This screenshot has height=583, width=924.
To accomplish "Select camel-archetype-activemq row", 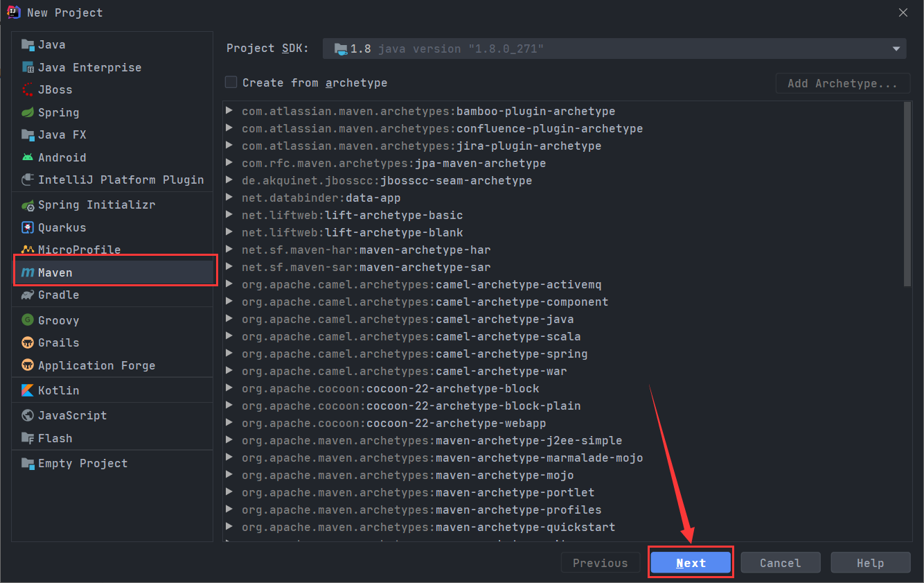I will (563, 284).
